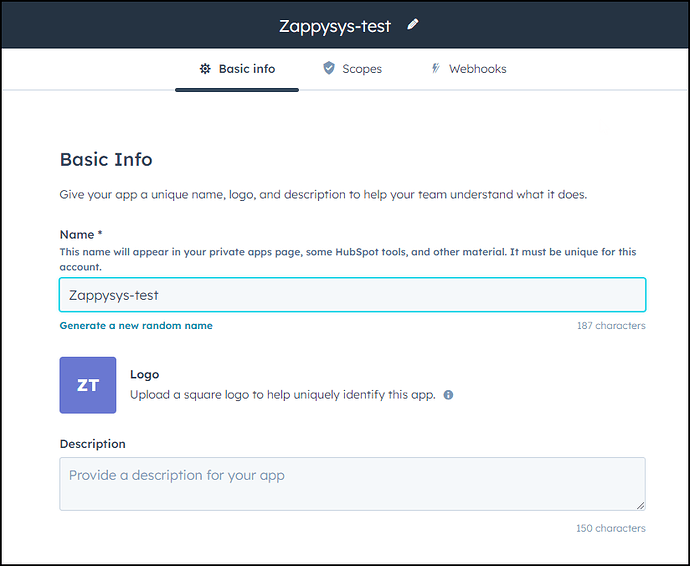Open the Basic info tab

point(237,69)
